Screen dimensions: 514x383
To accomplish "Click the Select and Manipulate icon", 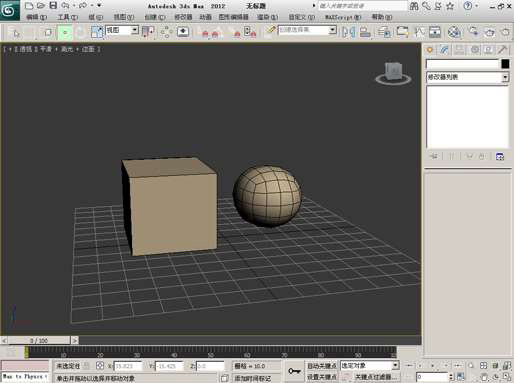I will click(166, 32).
